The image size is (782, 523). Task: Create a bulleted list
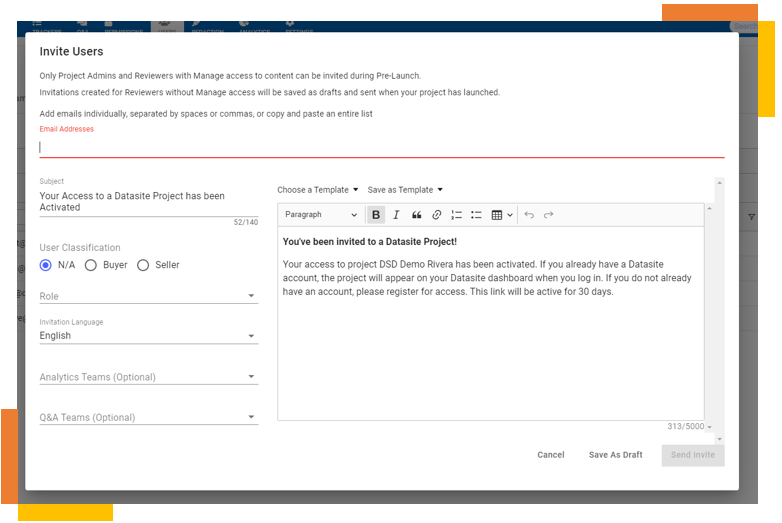[x=476, y=215]
